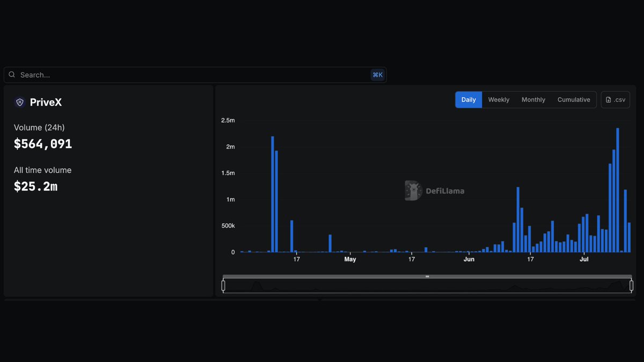The height and width of the screenshot is (362, 644).
Task: Click the ⌘K shortcut badge
Action: coord(377,75)
